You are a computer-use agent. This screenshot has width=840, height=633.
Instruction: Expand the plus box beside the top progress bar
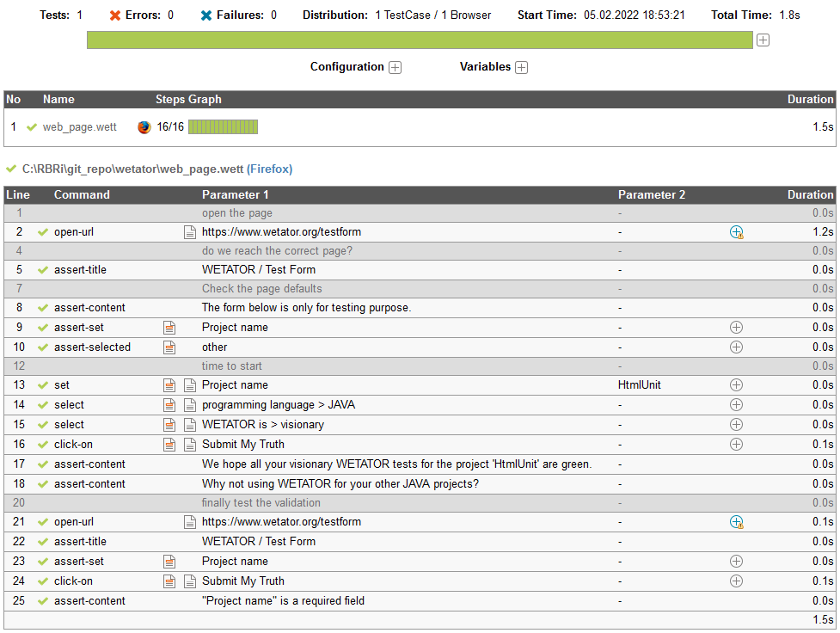coord(763,40)
